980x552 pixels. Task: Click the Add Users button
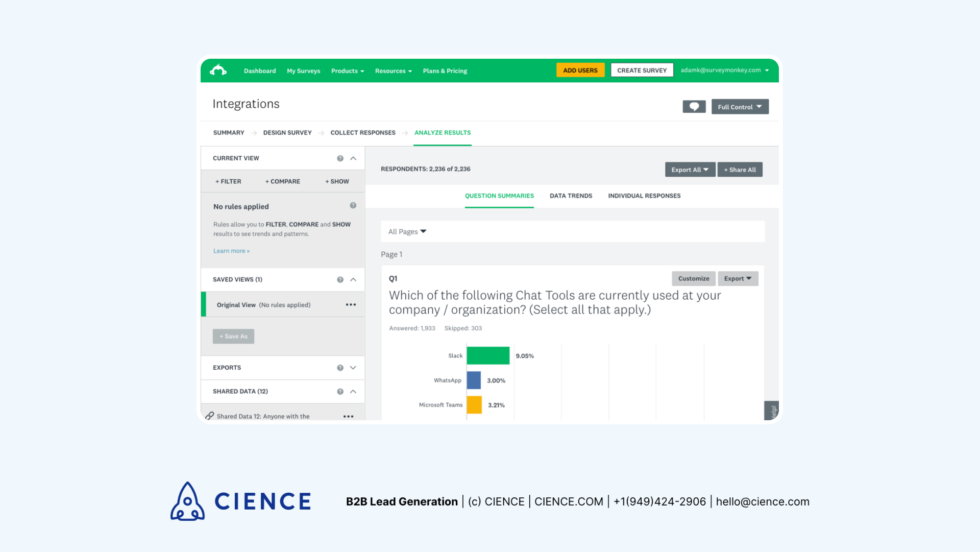pos(580,70)
